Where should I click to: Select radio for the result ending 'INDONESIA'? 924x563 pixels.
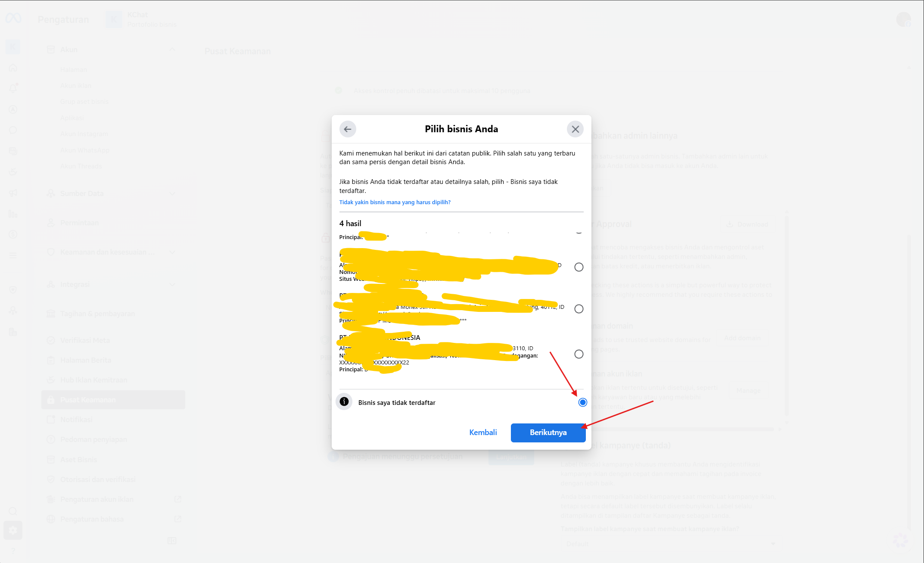(x=579, y=354)
